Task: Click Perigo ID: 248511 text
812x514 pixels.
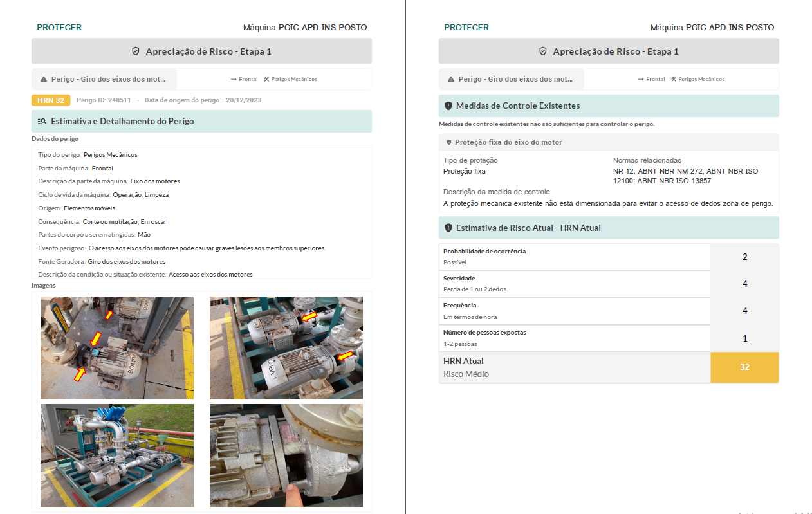Action: click(x=104, y=100)
